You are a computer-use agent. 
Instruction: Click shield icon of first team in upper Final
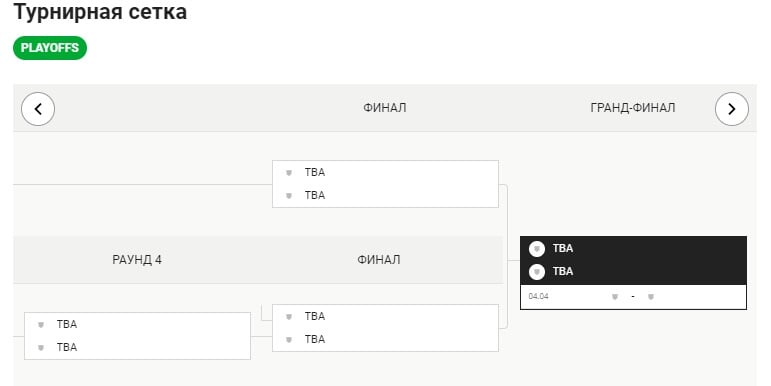(289, 173)
